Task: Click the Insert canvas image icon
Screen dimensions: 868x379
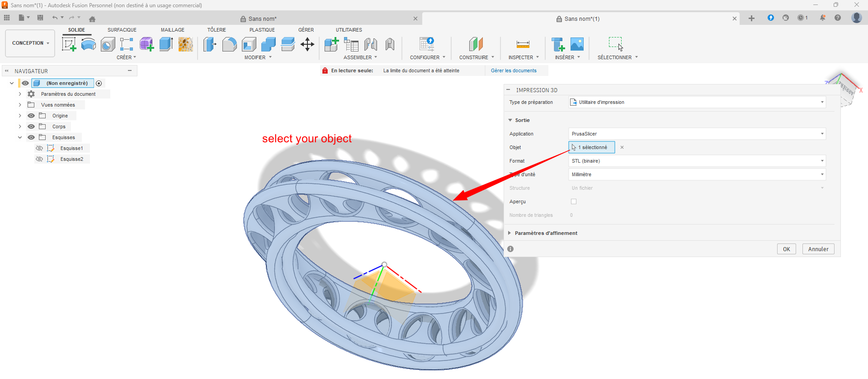Action: pyautogui.click(x=577, y=44)
